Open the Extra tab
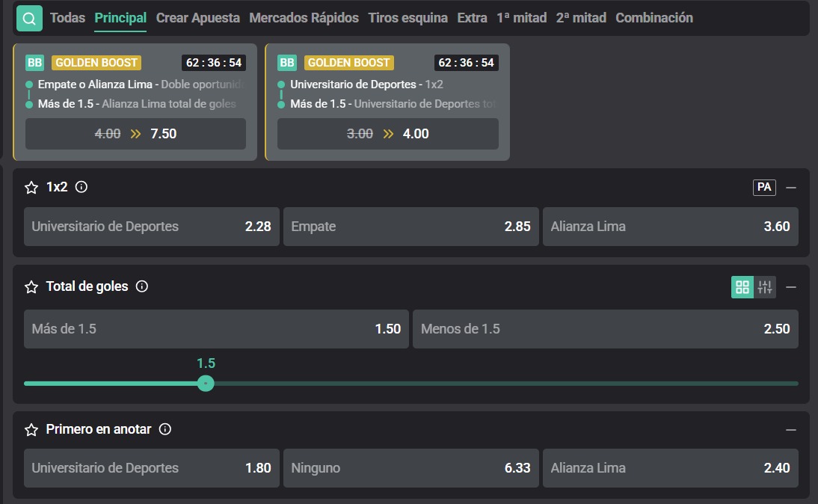This screenshot has height=504, width=818. point(472,18)
